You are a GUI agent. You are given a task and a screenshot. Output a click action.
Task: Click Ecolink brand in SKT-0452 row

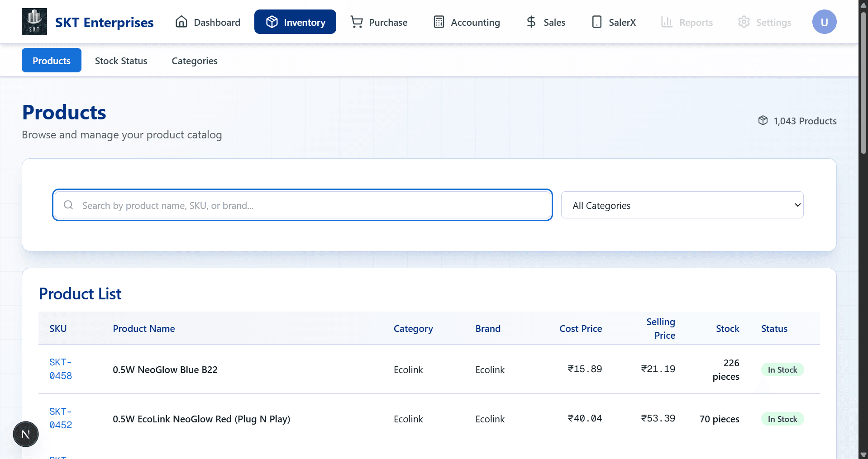tap(490, 419)
